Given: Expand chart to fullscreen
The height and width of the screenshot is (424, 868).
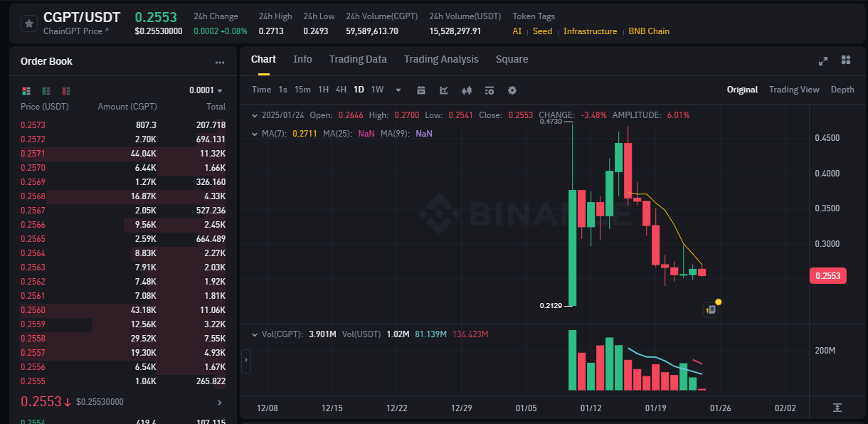Looking at the screenshot, I should tap(823, 60).
